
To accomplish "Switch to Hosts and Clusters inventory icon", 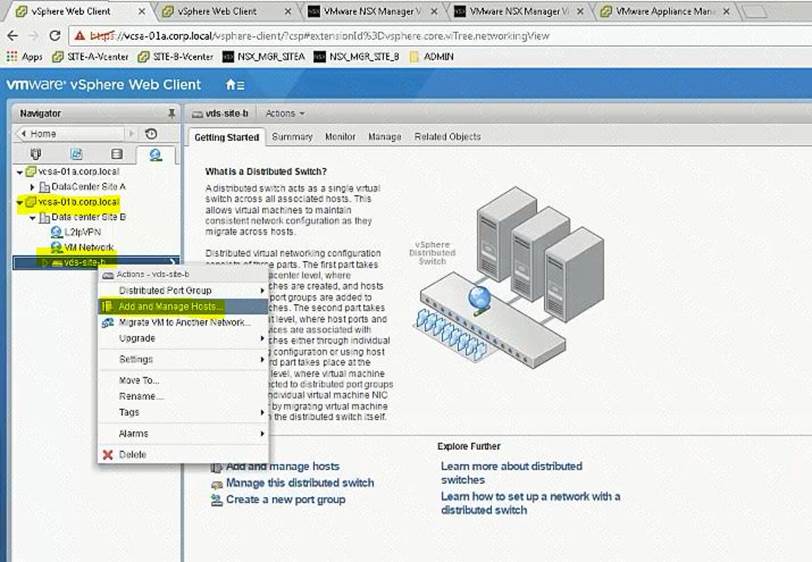I will coord(37,154).
